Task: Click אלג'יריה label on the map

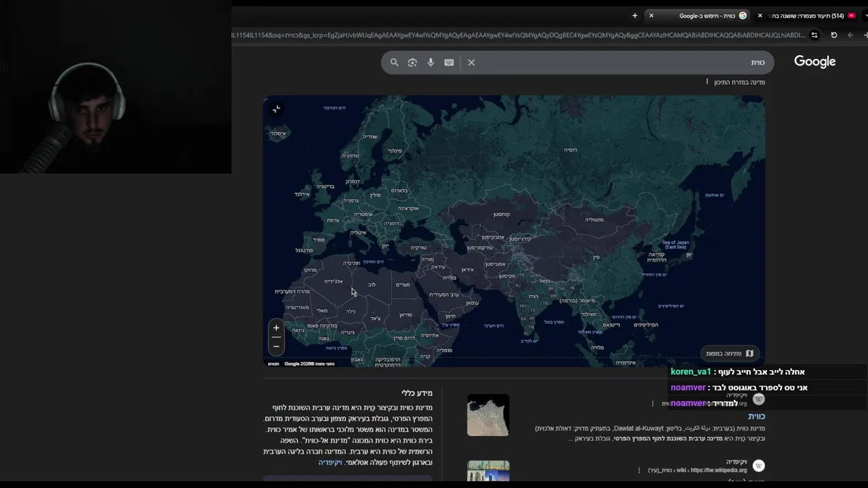Action: (x=334, y=281)
